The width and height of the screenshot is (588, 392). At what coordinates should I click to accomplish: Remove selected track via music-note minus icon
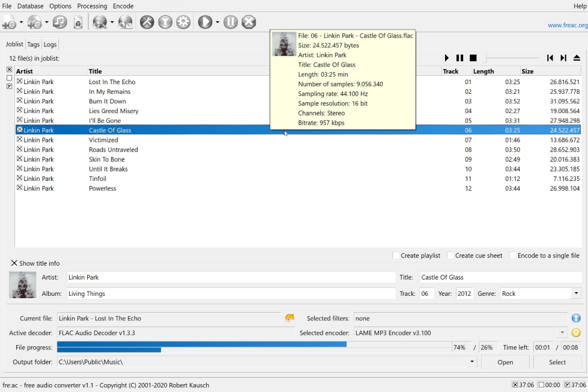pyautogui.click(x=59, y=22)
